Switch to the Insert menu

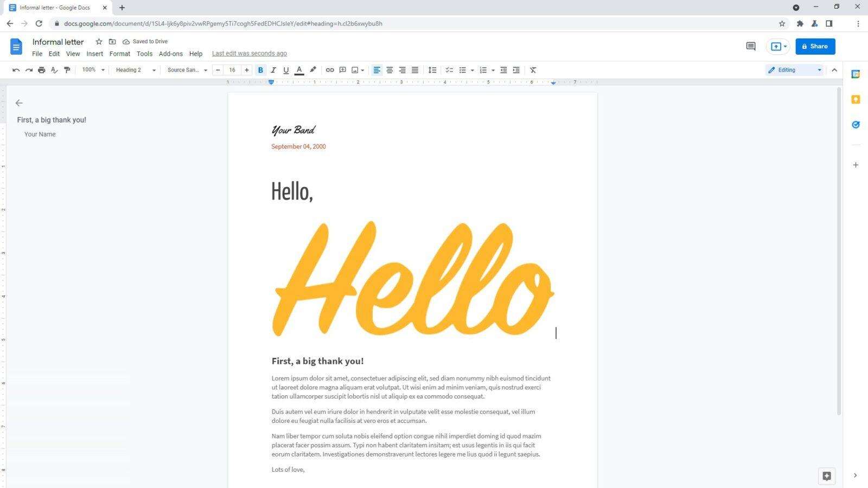pyautogui.click(x=94, y=53)
